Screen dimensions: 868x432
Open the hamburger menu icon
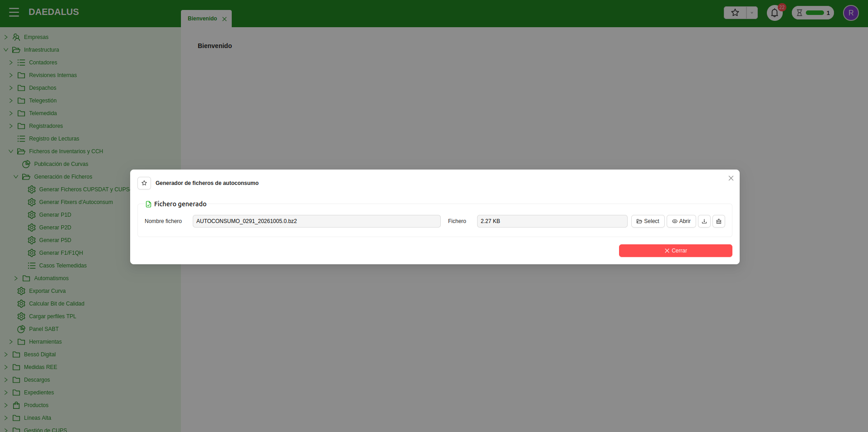tap(14, 12)
